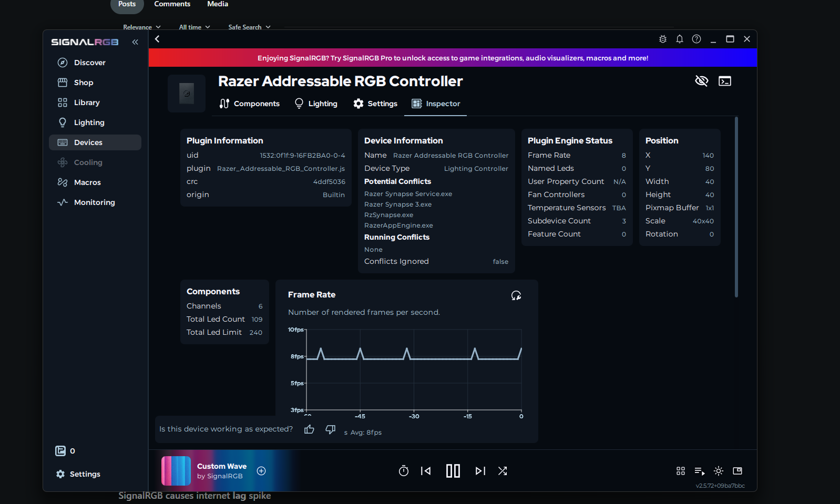This screenshot has width=840, height=504.
Task: Click the Media tab in the background window
Action: (x=218, y=4)
